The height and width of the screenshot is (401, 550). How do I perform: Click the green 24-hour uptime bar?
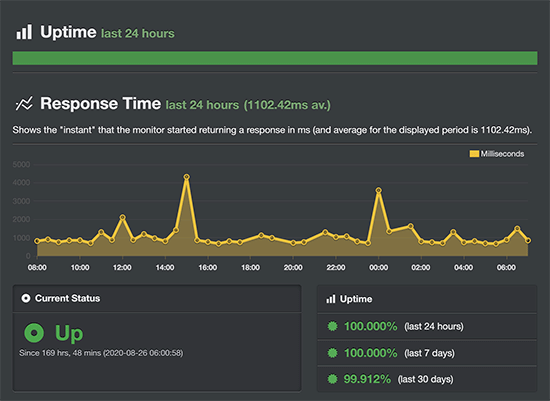pyautogui.click(x=275, y=58)
